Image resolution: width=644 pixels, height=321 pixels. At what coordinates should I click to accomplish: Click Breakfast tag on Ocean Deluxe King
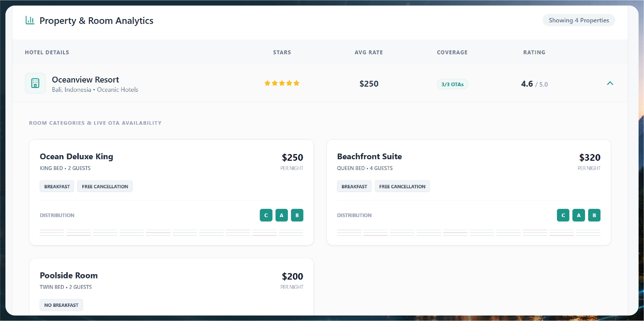click(57, 186)
